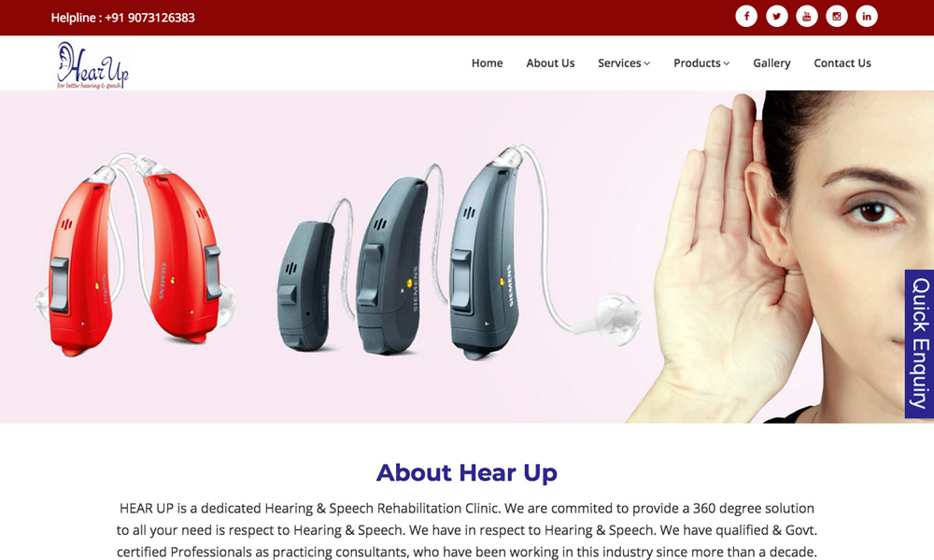The height and width of the screenshot is (560, 934).
Task: Open the Gallery page
Action: tap(771, 63)
